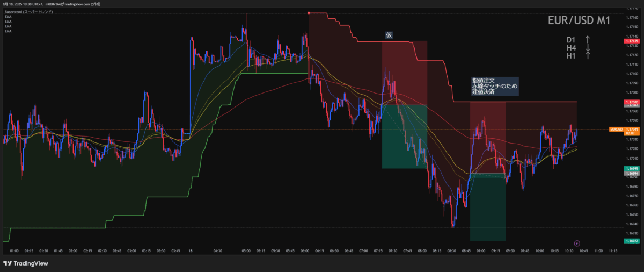Click the 09:00 time axis label
Image resolution: width=644 pixels, height=272 pixels.
(x=481, y=250)
